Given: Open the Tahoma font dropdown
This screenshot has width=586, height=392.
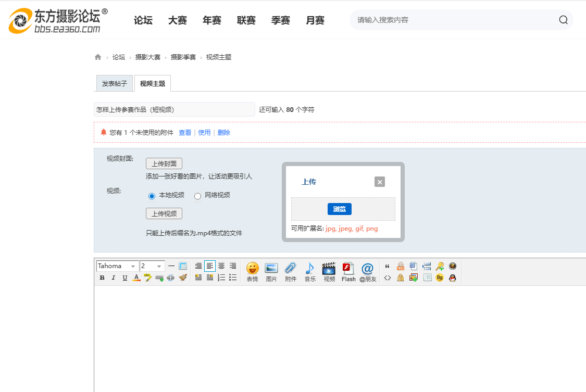Looking at the screenshot, I should click(117, 266).
